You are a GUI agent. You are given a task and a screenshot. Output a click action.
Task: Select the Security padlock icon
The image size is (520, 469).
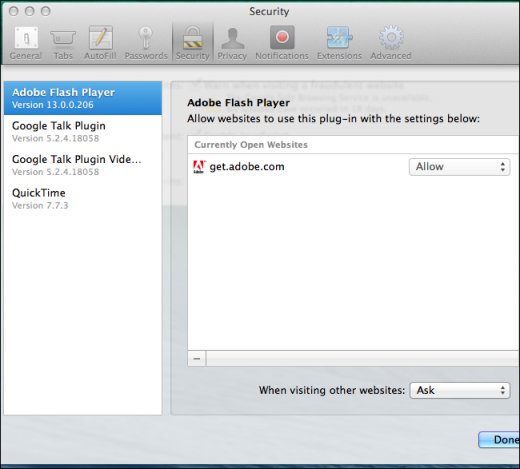pos(193,38)
